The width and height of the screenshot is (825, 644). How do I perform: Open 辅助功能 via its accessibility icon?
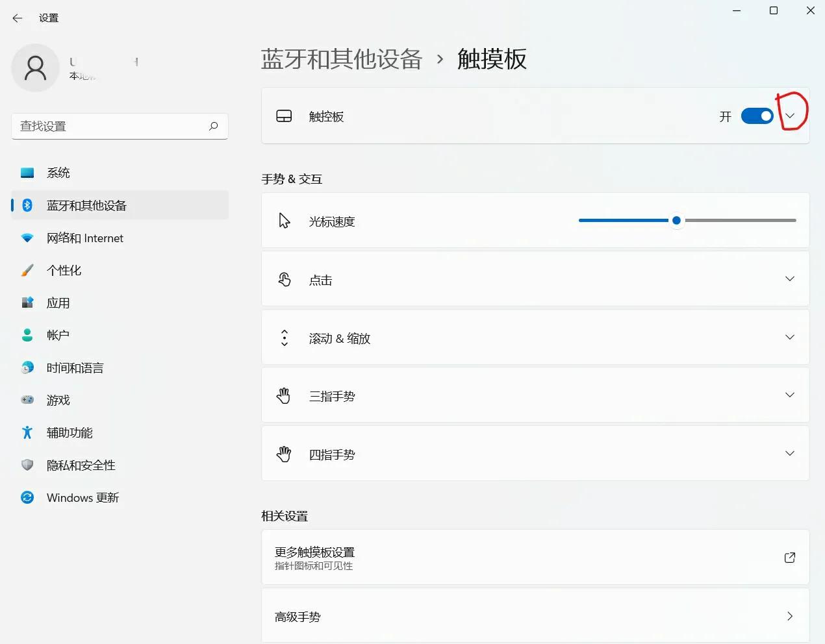click(27, 432)
